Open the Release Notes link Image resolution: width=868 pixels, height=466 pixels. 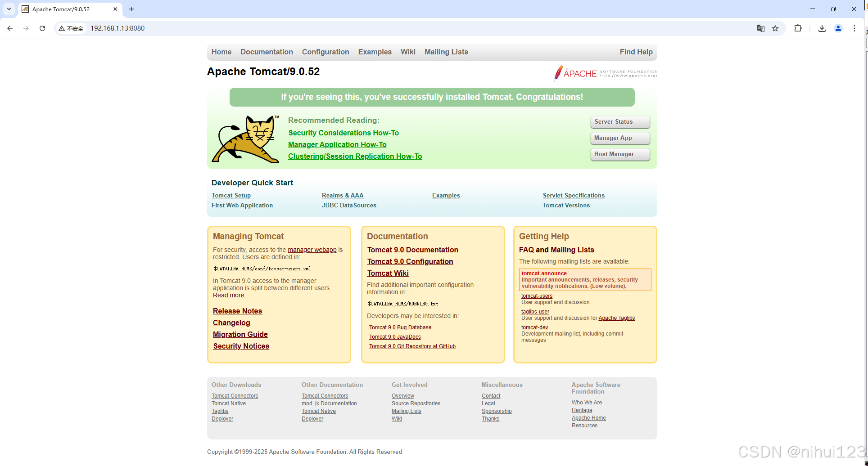pos(237,311)
